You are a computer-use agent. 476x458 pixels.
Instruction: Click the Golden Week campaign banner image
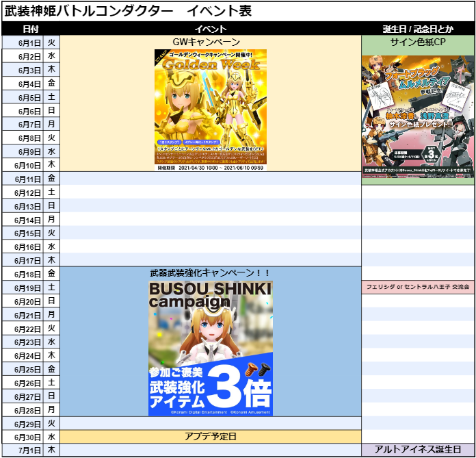[211, 107]
